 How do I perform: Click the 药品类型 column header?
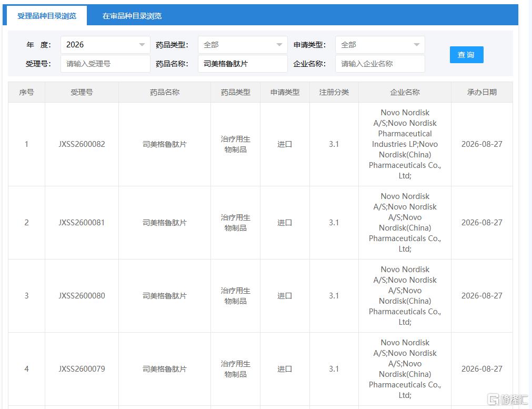[235, 92]
